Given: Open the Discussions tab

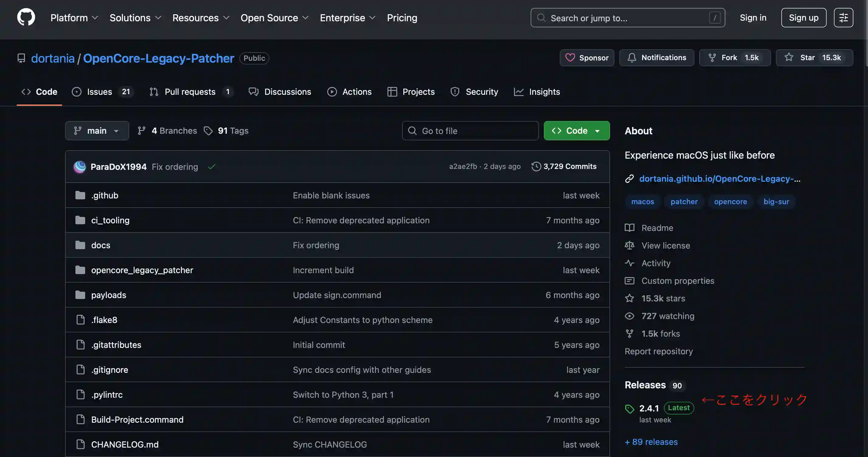Looking at the screenshot, I should (x=280, y=91).
